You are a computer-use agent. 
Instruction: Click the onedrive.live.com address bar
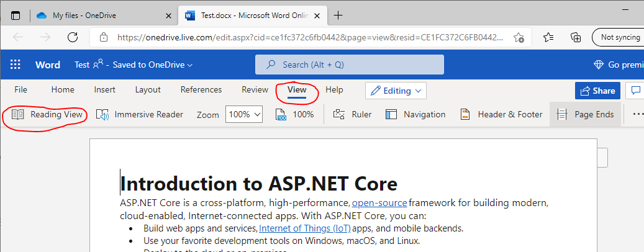[x=310, y=37]
